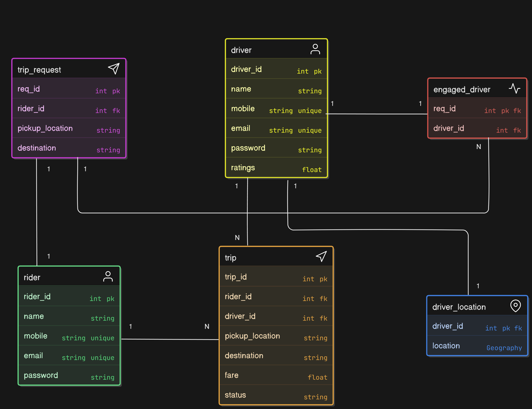The width and height of the screenshot is (532, 409).
Task: Click req_id field in trip_request
Action: tap(69, 89)
